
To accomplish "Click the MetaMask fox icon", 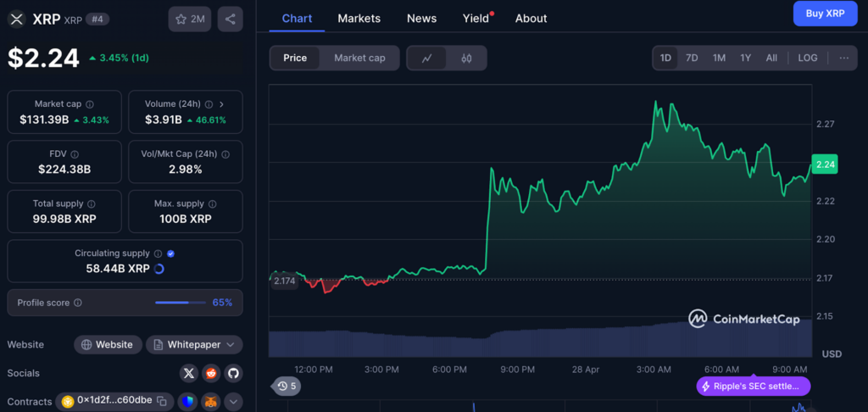I will tap(210, 401).
